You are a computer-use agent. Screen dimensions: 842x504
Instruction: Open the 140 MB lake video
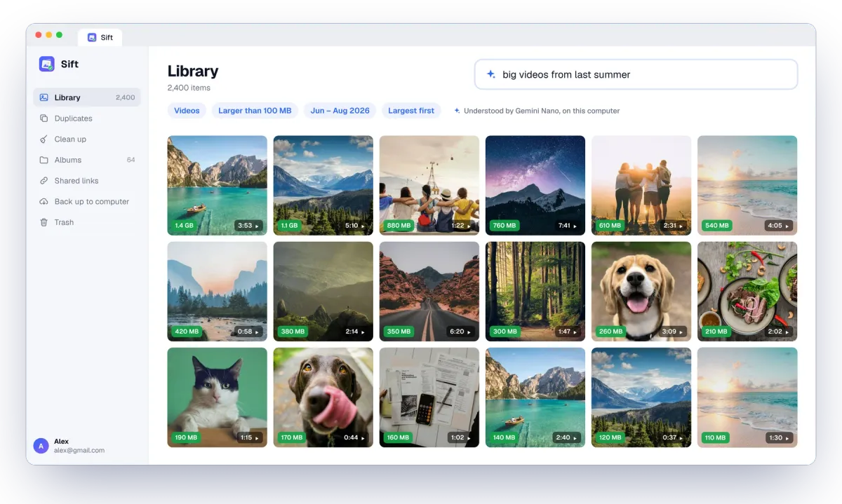(535, 397)
